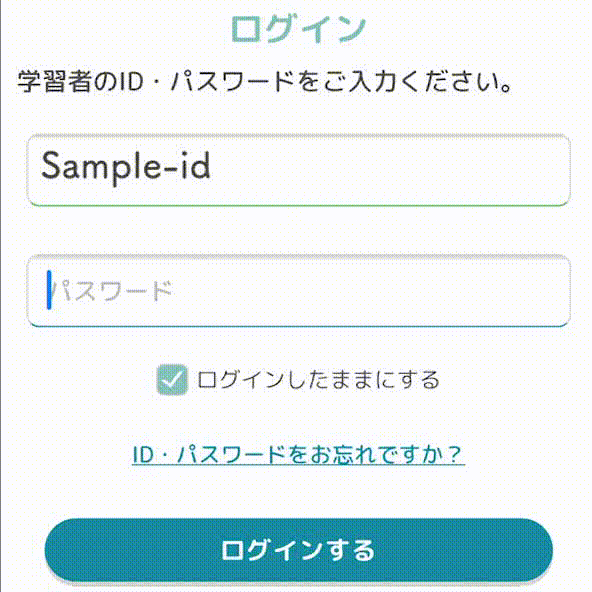592x592 pixels.
Task: Follow the forgot ID or password link
Action: pyautogui.click(x=298, y=454)
